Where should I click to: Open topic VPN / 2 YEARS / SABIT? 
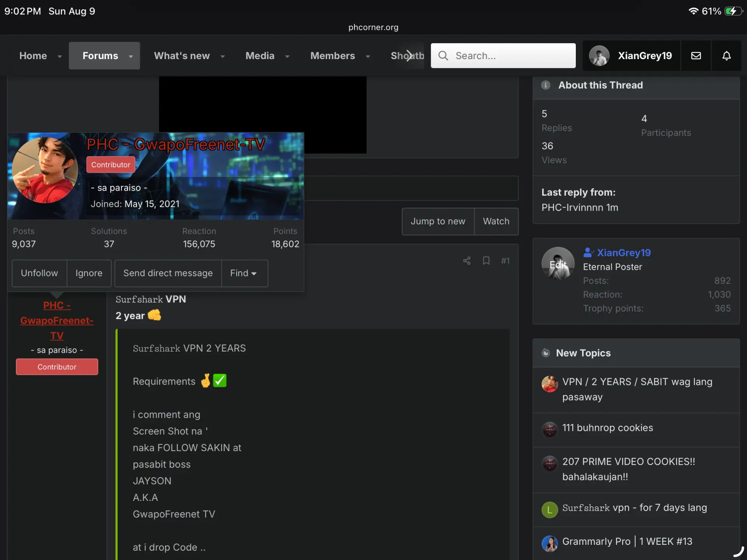click(x=637, y=389)
